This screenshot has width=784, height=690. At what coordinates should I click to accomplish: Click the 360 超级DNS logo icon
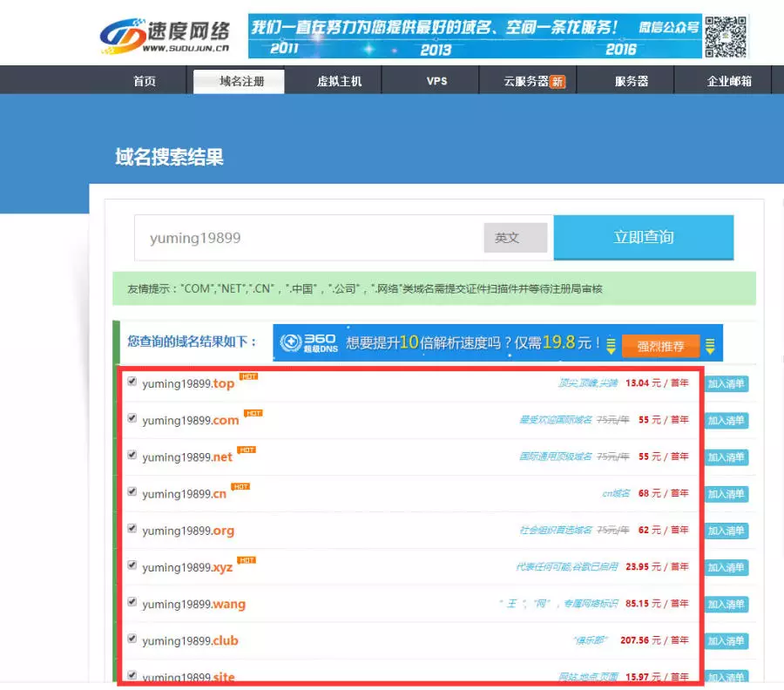point(308,343)
